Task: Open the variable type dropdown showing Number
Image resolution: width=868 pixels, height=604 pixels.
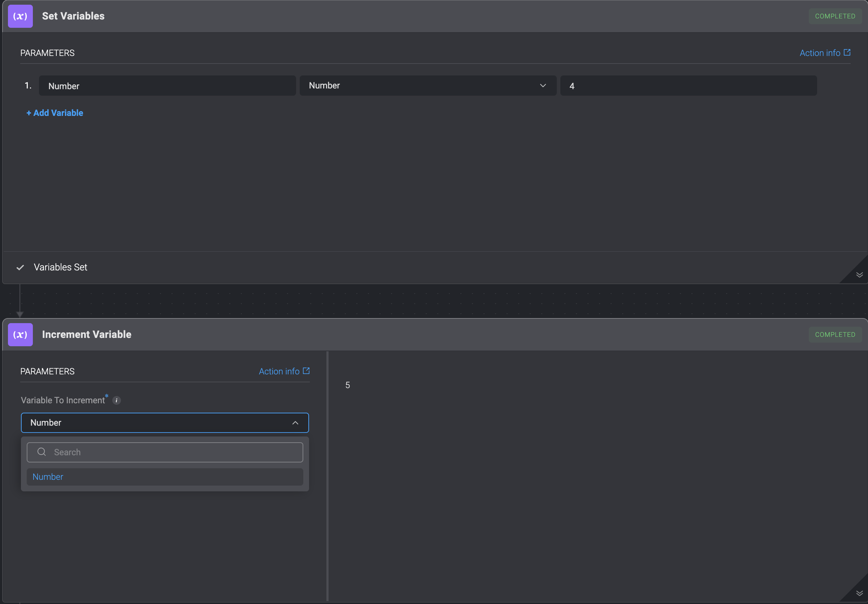Action: 428,86
